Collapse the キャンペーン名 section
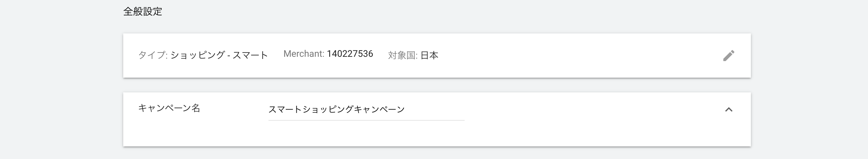Screen dimensions: 868x159 coord(729,110)
